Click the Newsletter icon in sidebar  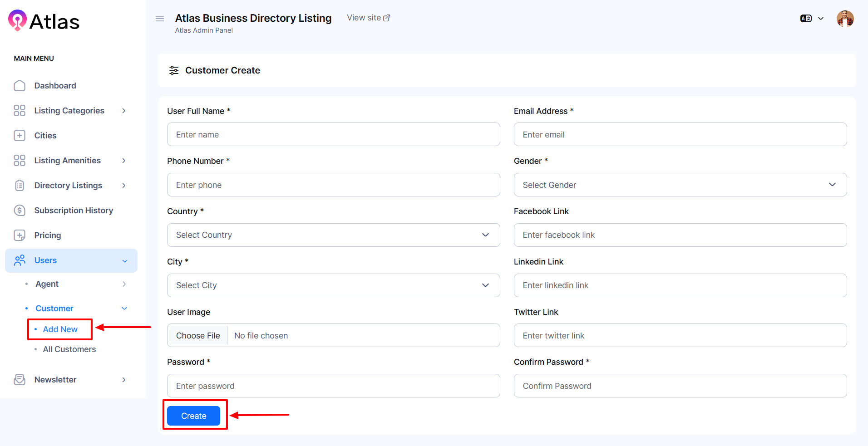click(20, 380)
